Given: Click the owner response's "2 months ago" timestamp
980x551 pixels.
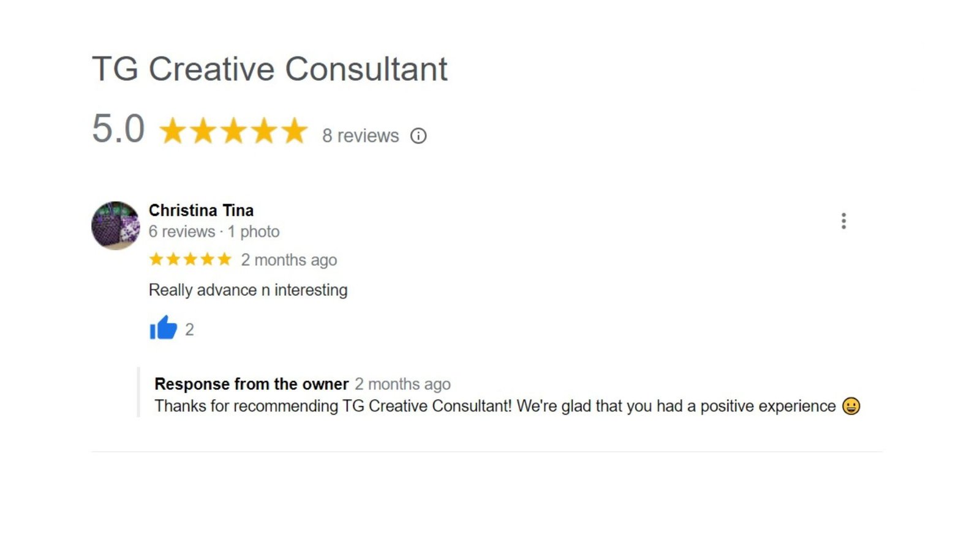Looking at the screenshot, I should [402, 384].
